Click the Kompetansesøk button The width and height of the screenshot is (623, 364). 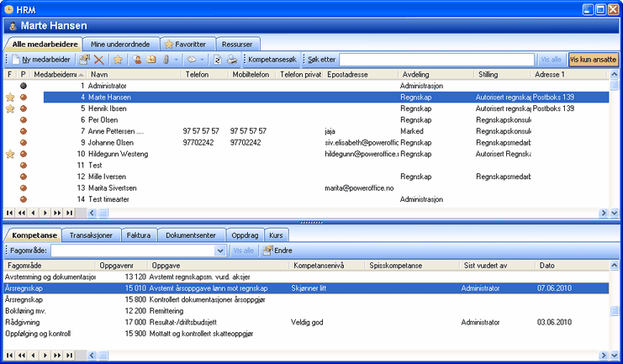click(x=272, y=60)
